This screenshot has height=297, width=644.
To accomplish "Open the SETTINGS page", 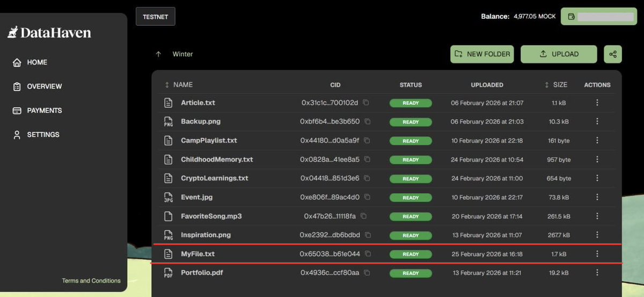I will point(36,135).
